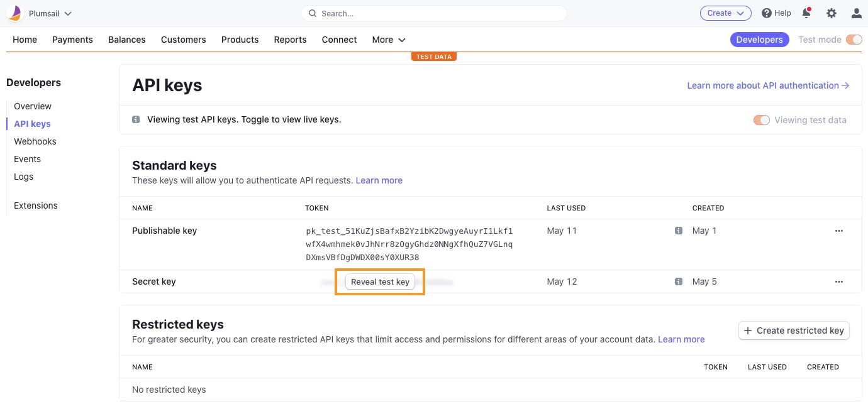This screenshot has height=404, width=868.
Task: Go to Connect tab
Action: (339, 40)
